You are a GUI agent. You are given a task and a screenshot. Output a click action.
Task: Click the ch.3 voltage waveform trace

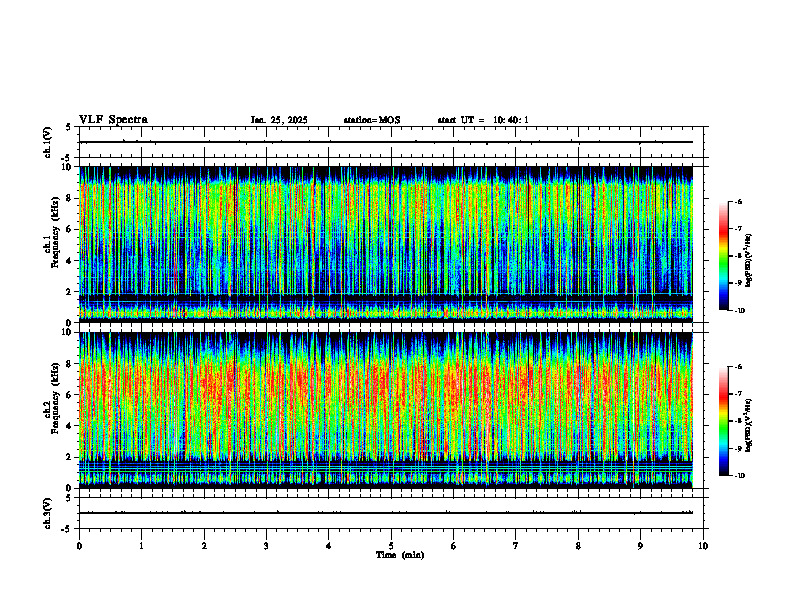point(386,513)
